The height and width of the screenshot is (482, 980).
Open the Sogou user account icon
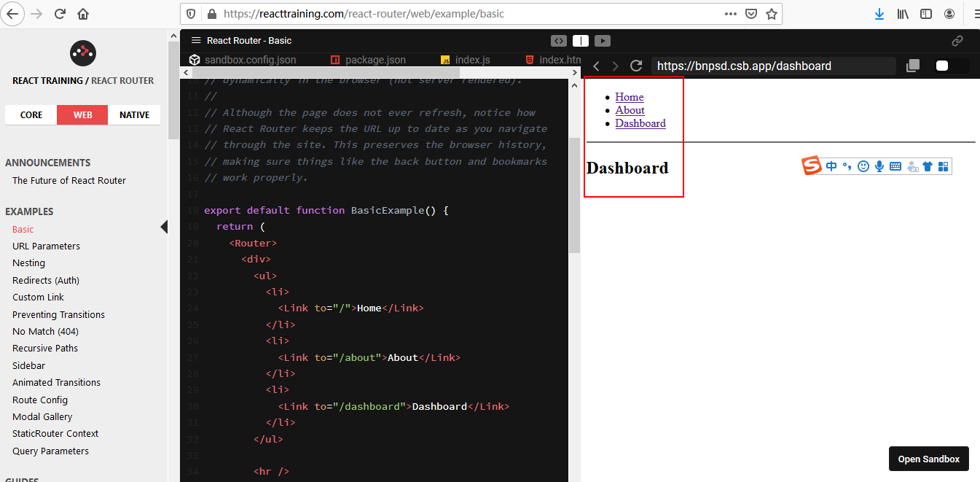click(x=912, y=167)
